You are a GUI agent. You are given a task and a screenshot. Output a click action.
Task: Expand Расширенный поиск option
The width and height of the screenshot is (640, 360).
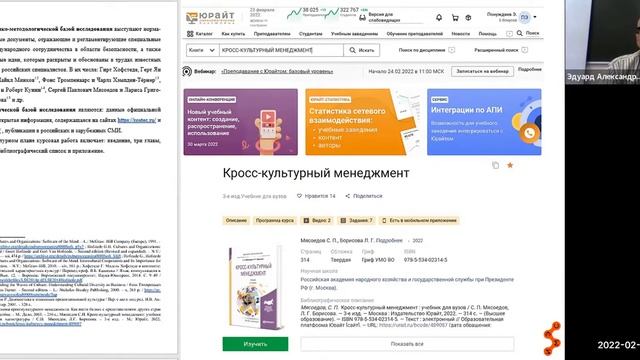501,50
